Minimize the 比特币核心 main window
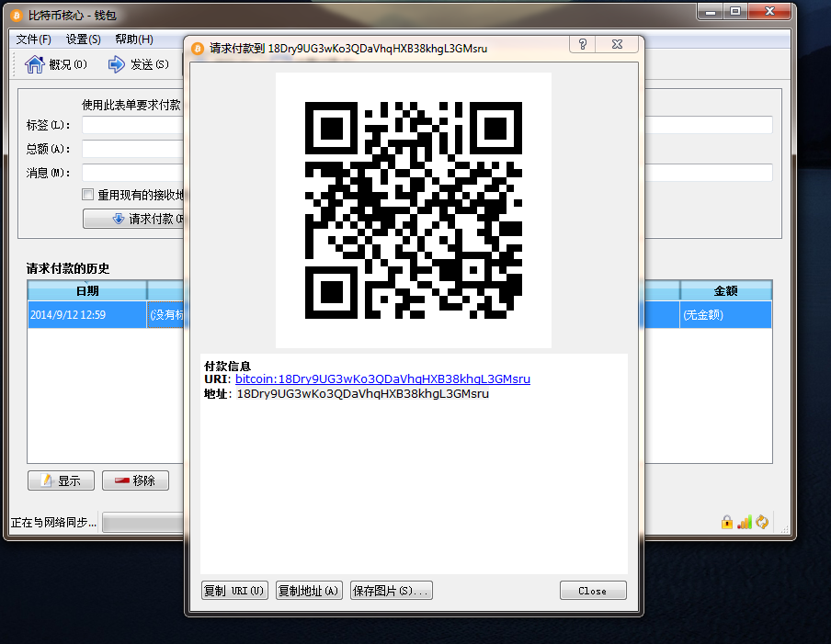 tap(711, 12)
